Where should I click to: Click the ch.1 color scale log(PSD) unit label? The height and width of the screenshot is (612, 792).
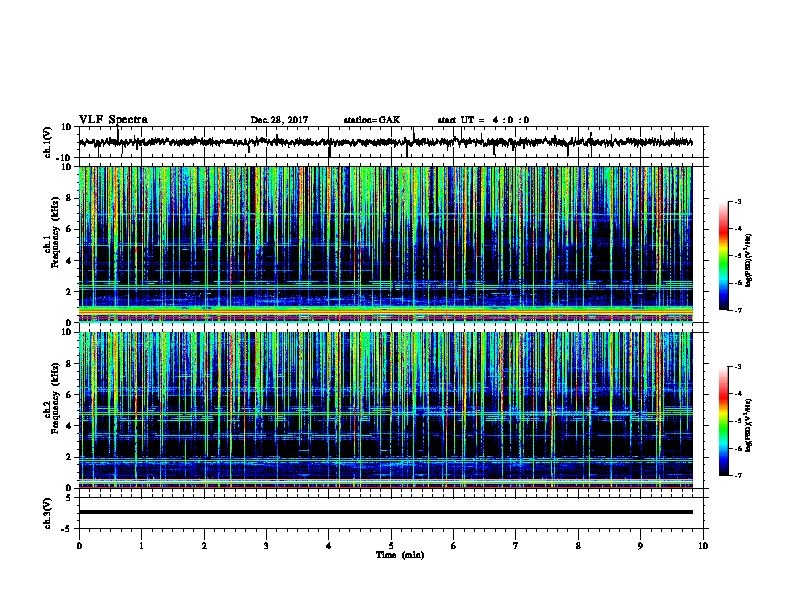[x=749, y=260]
